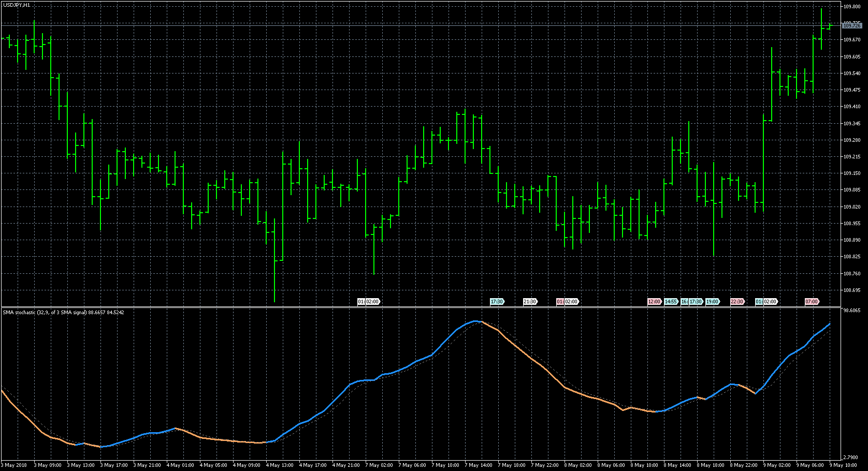Click the 109.800 price scale label
This screenshot has width=868, height=471.
852,7
